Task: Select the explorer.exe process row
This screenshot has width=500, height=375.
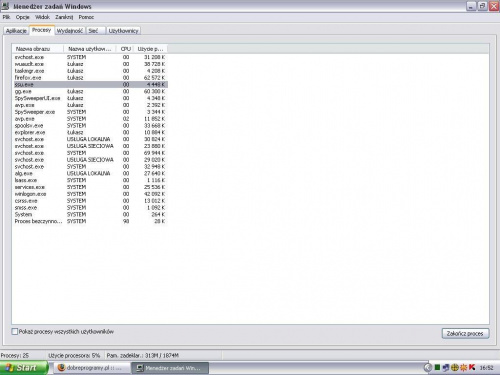Action: coord(90,132)
